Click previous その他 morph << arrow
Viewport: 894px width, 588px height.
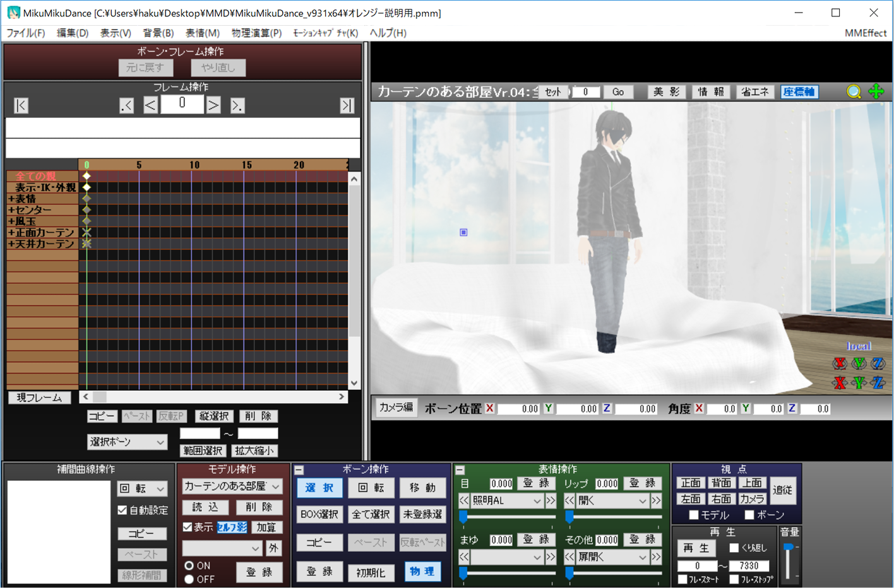click(x=569, y=557)
